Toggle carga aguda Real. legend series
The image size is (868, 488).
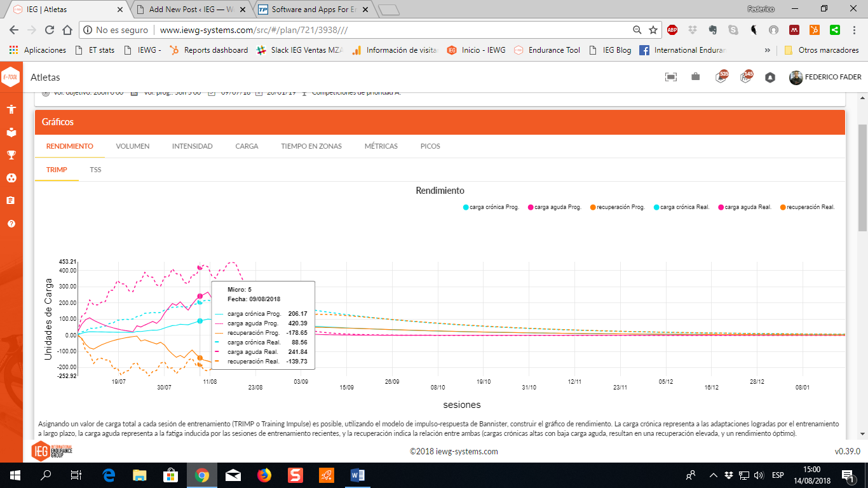(x=745, y=207)
